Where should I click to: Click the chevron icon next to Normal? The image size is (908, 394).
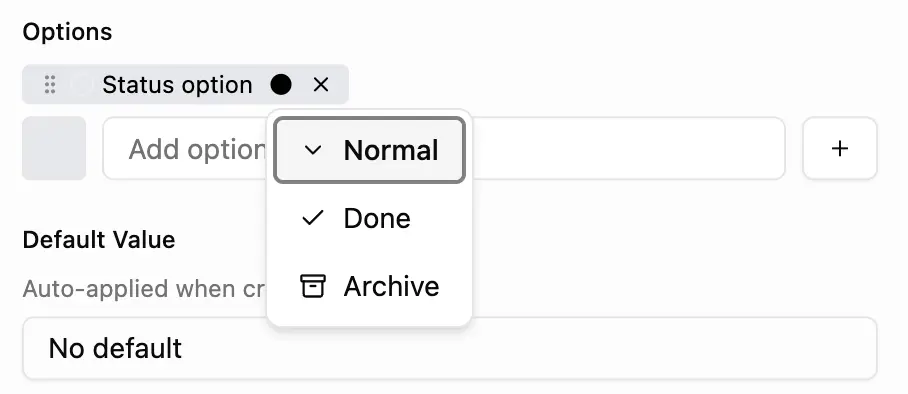[313, 150]
